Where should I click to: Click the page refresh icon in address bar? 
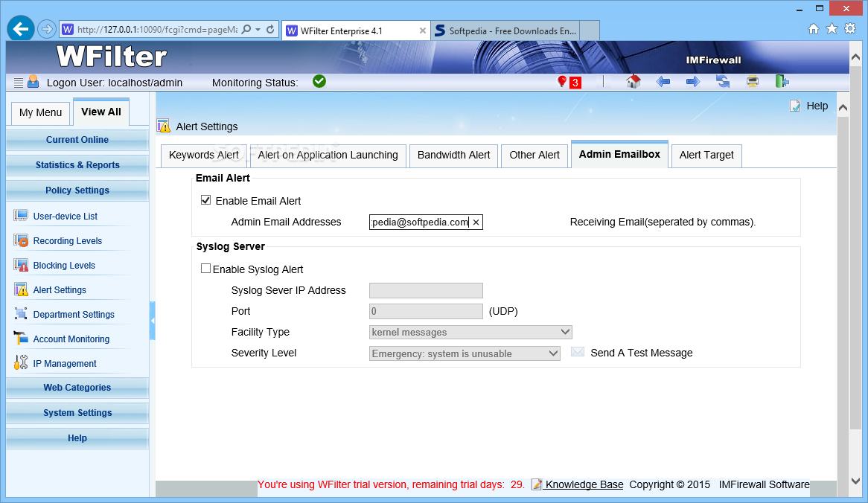click(x=270, y=29)
